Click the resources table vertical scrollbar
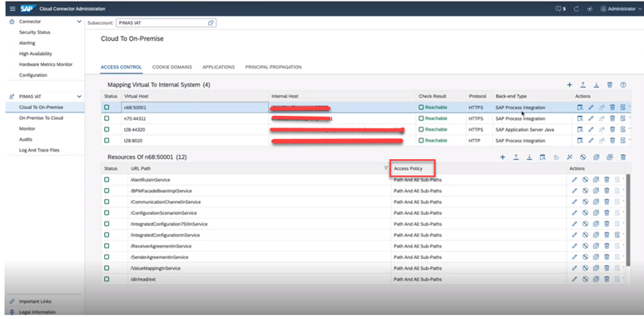This screenshot has width=644, height=319. tap(627, 220)
